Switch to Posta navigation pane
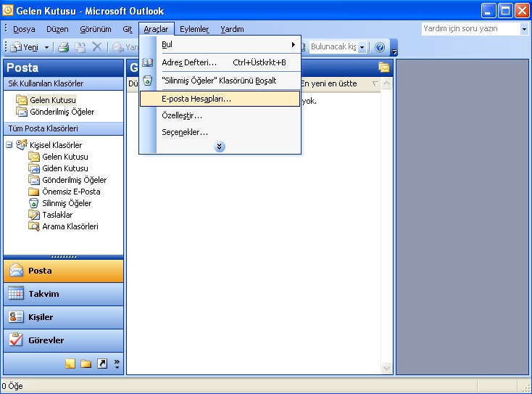The width and height of the screenshot is (532, 394). click(64, 271)
